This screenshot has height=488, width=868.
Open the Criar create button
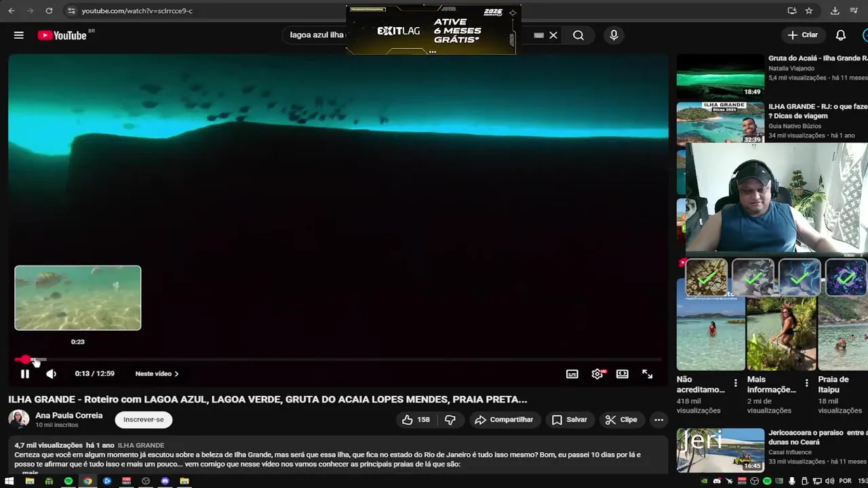[803, 35]
